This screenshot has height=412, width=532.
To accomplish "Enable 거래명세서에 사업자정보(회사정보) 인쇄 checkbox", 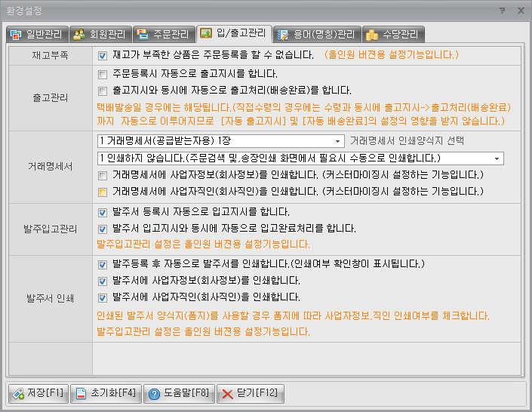I will [x=102, y=176].
